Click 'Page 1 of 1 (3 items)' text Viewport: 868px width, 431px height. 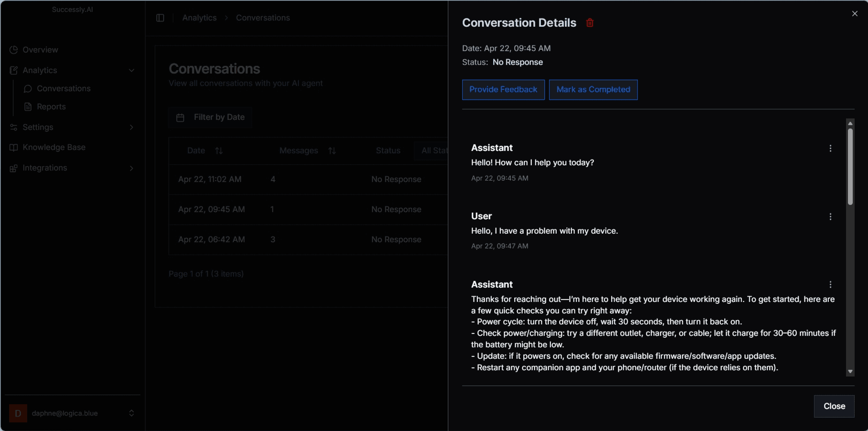click(206, 274)
